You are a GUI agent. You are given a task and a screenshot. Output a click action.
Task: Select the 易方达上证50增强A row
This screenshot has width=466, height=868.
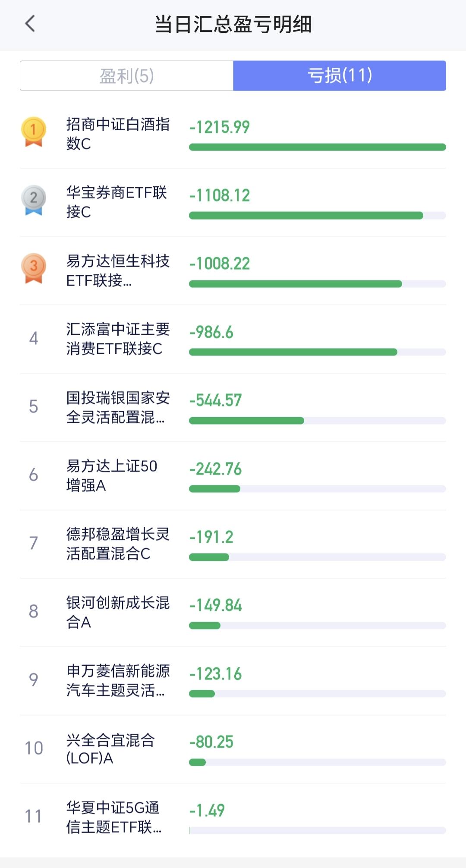233,475
